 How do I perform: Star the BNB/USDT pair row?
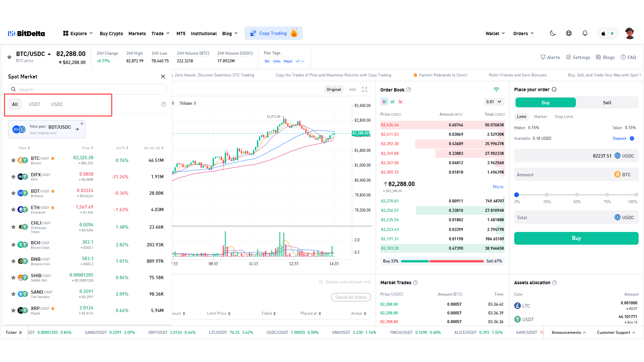pos(13,261)
